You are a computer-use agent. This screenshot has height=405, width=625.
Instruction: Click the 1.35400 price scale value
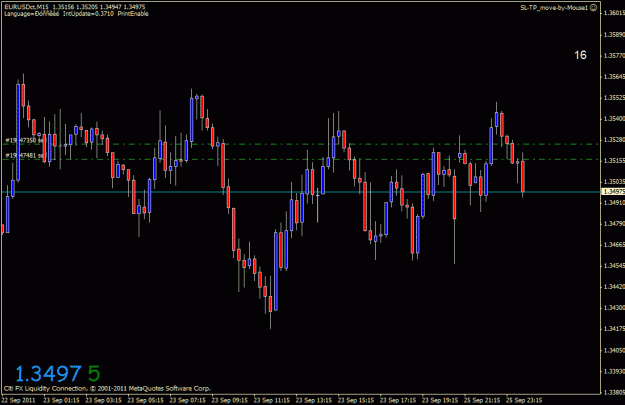[x=614, y=119]
